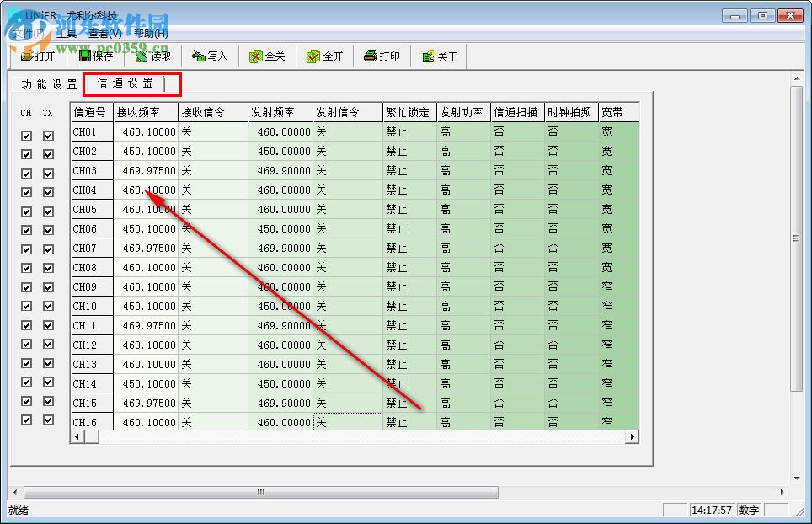Click the Write (写入) toolbar icon
Image resolution: width=812 pixels, height=524 pixels.
click(210, 56)
